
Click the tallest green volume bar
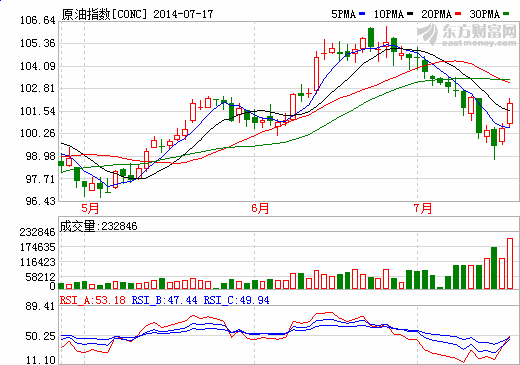point(494,268)
